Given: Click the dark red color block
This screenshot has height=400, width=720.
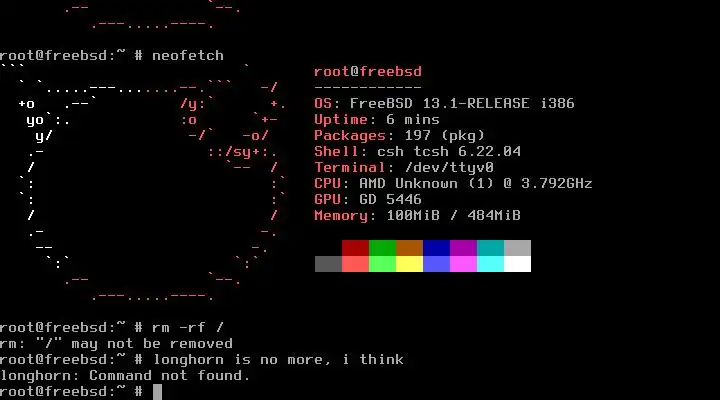Looking at the screenshot, I should tap(355, 248).
